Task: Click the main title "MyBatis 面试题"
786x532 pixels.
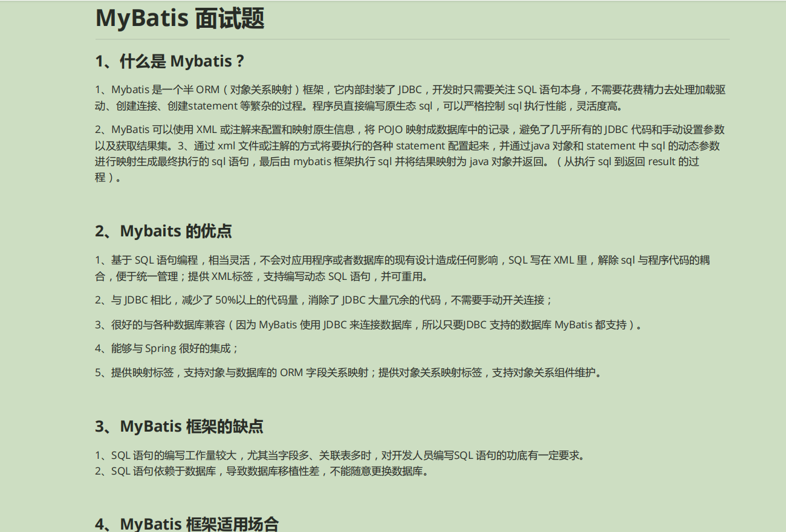Action: point(180,18)
